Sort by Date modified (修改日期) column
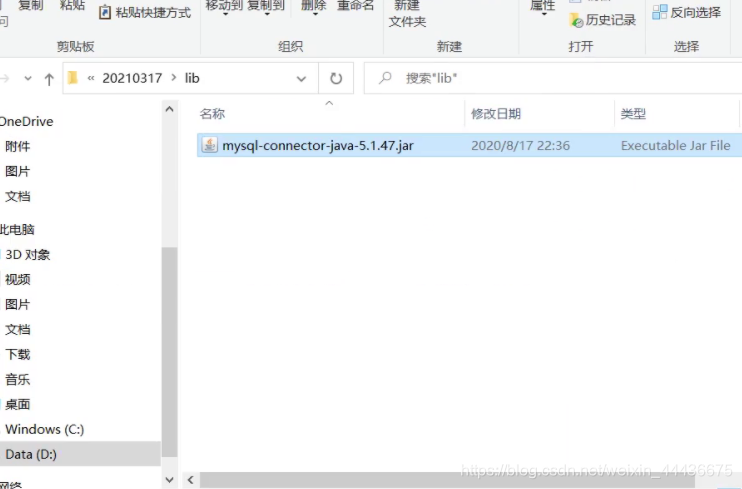This screenshot has width=742, height=489. pyautogui.click(x=496, y=114)
